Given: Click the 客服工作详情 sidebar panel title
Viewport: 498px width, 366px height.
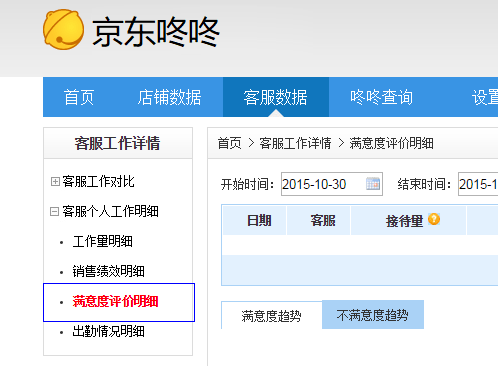Looking at the screenshot, I should coord(117,143).
